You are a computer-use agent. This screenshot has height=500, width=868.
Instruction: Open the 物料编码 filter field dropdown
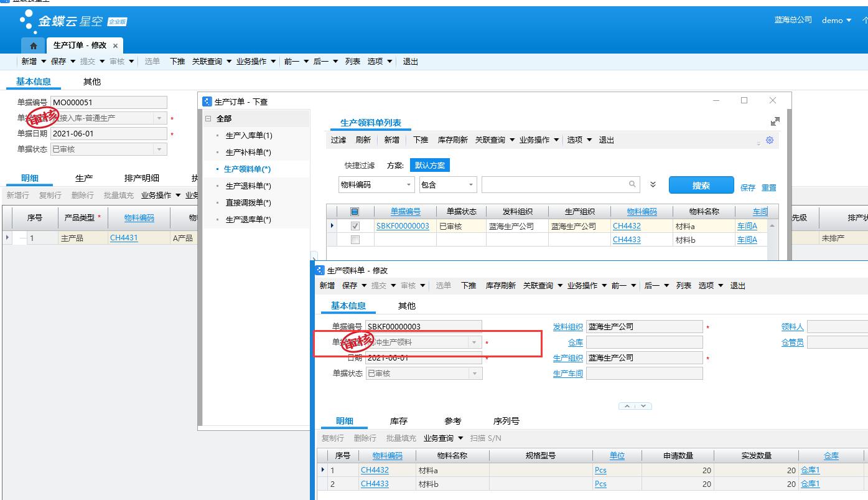(409, 185)
